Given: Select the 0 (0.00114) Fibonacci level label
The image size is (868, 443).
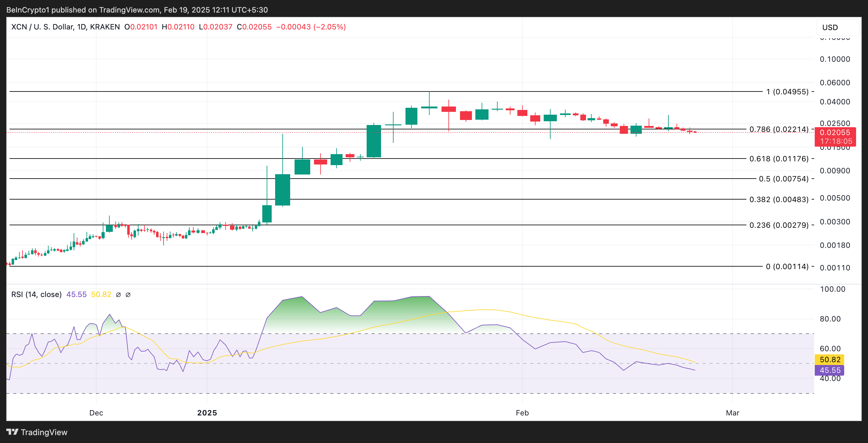Looking at the screenshot, I should [x=787, y=267].
